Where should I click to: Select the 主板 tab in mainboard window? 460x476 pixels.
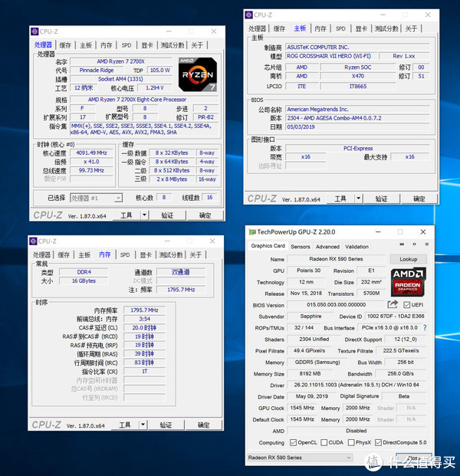(x=300, y=28)
